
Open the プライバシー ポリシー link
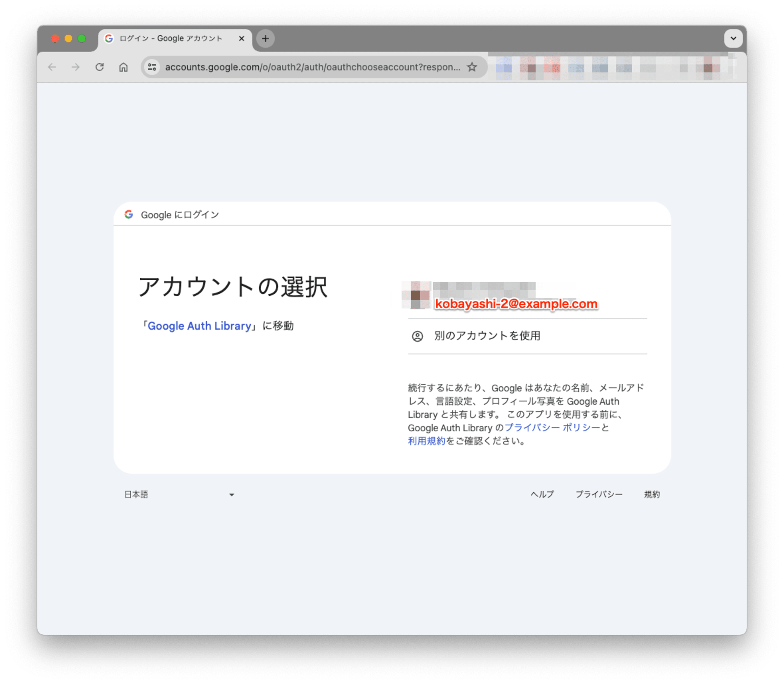(x=552, y=428)
